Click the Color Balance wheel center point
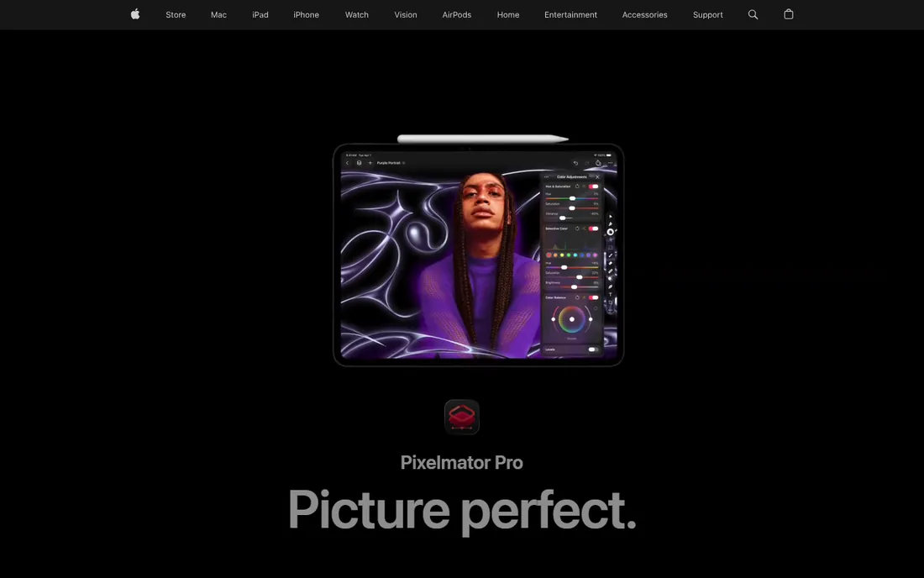Image resolution: width=924 pixels, height=578 pixels. 571,319
